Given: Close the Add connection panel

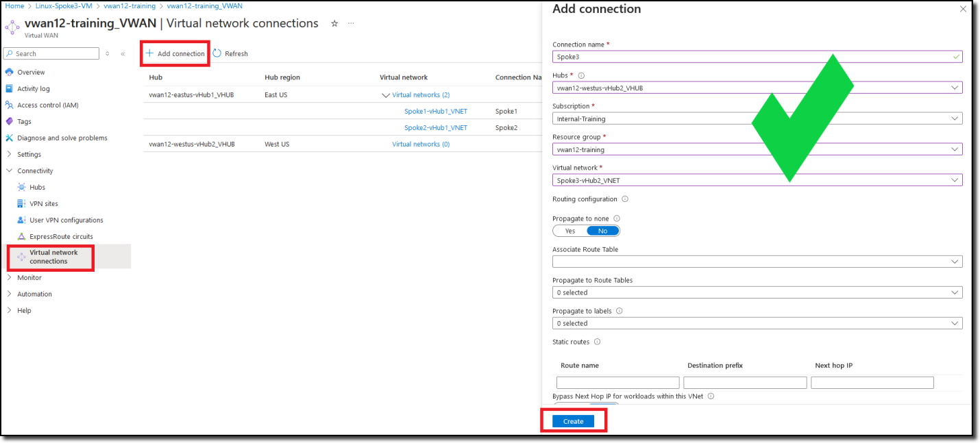Looking at the screenshot, I should [x=963, y=9].
